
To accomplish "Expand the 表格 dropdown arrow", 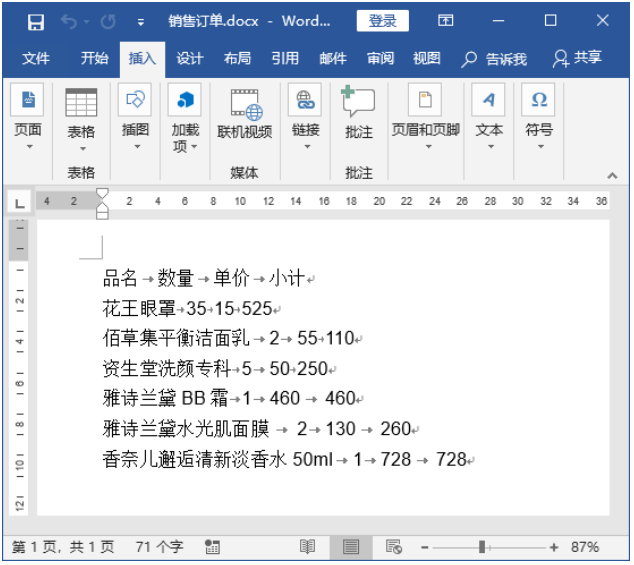I will pyautogui.click(x=82, y=149).
